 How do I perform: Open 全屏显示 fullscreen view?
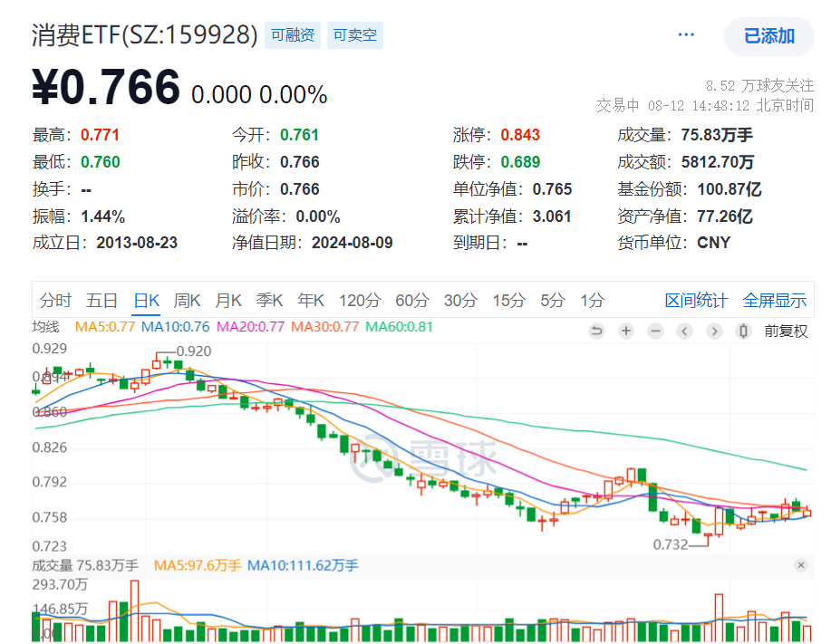point(775,300)
